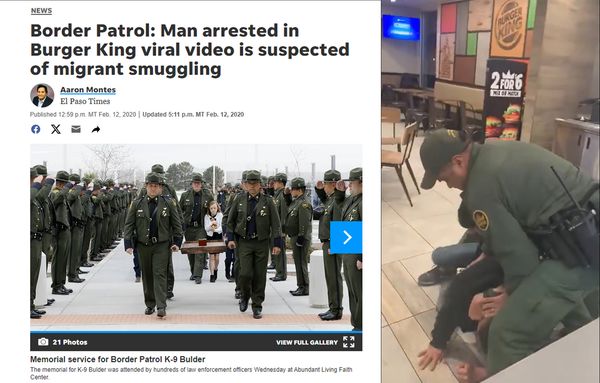The width and height of the screenshot is (600, 383).
Task: Click the Updated 5:11 p.m. timestamp
Action: [x=193, y=114]
